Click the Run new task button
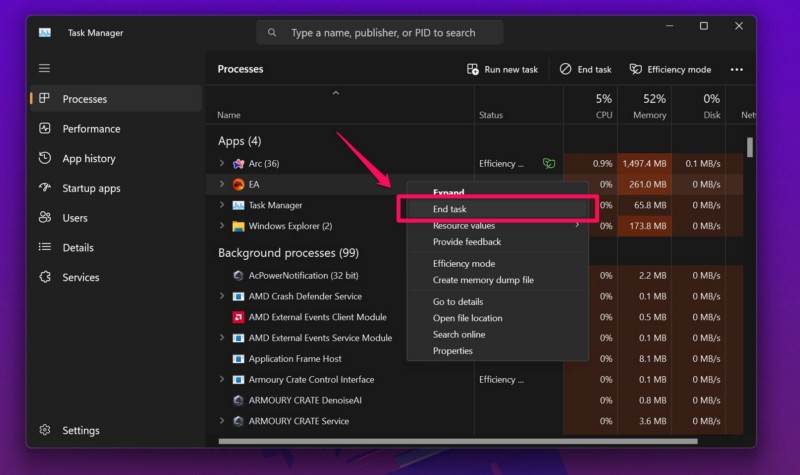Screen dimensions: 800x475 (x=502, y=69)
